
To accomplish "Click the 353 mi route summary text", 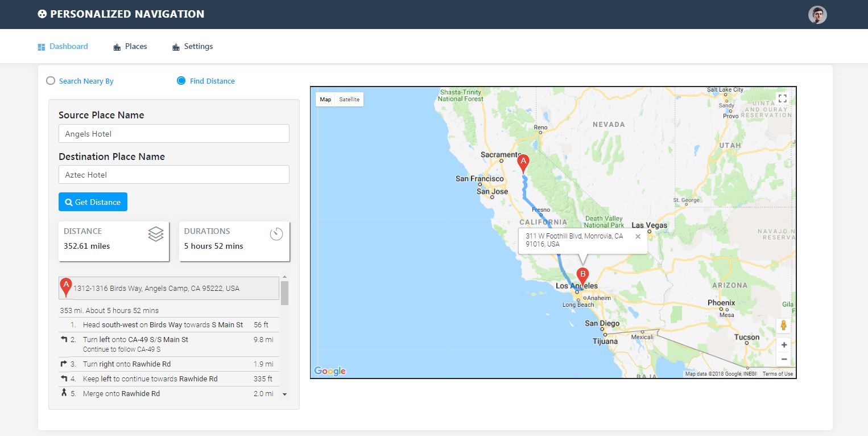I will 109,311.
